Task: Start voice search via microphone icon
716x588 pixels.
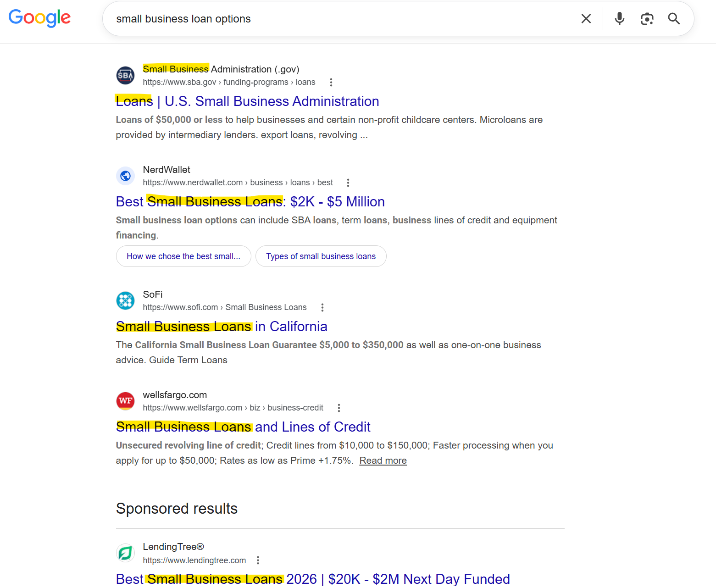Action: (619, 19)
